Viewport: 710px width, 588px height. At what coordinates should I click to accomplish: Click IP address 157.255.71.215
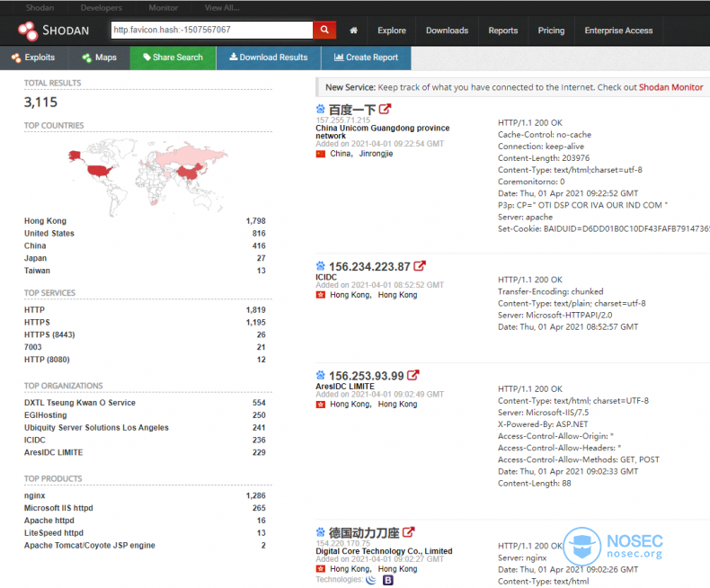tap(342, 120)
